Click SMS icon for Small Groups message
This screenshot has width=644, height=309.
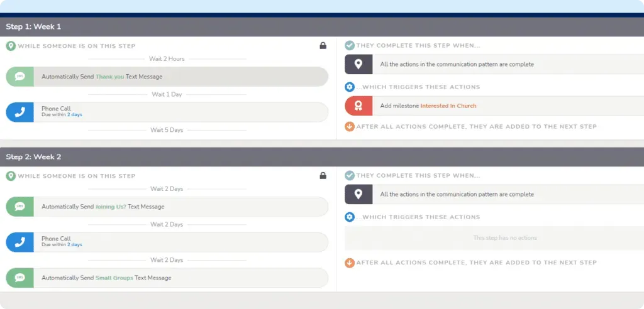19,278
